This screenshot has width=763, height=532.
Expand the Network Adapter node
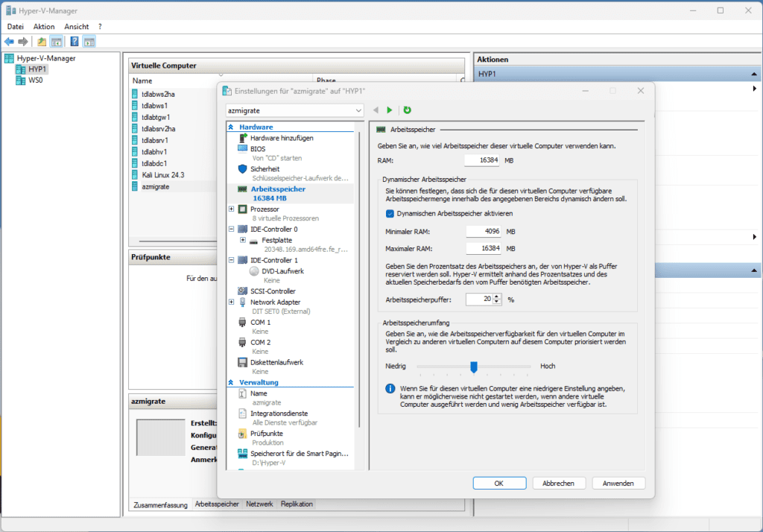232,302
